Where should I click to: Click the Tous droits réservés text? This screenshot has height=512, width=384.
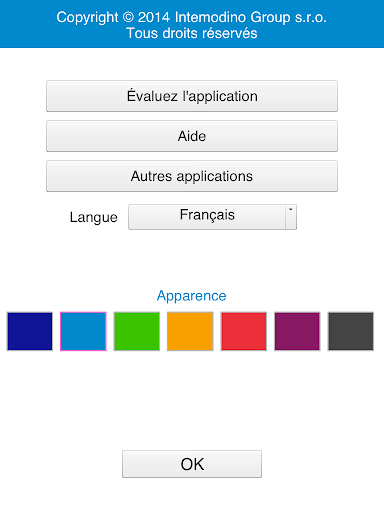click(x=192, y=33)
